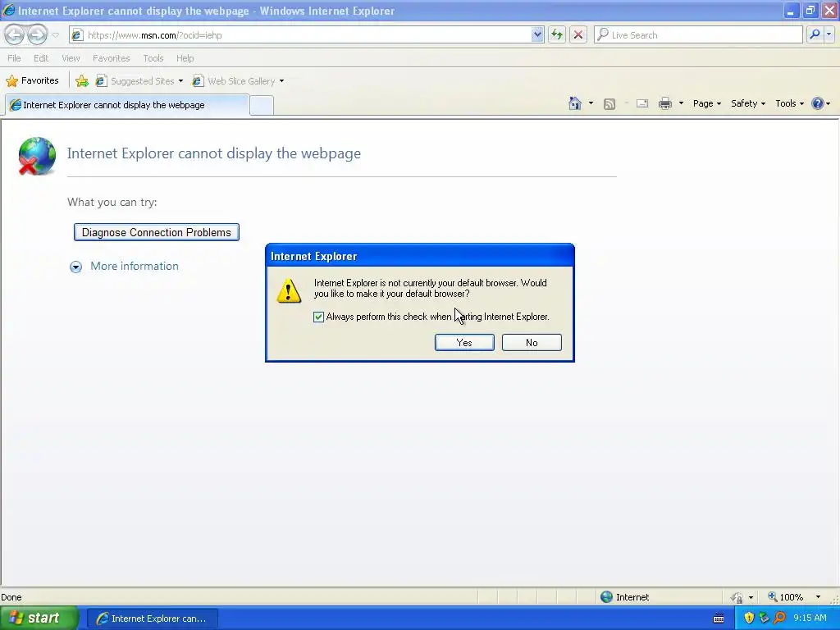
Task: Click the 'Done' status bar text
Action: pos(11,597)
